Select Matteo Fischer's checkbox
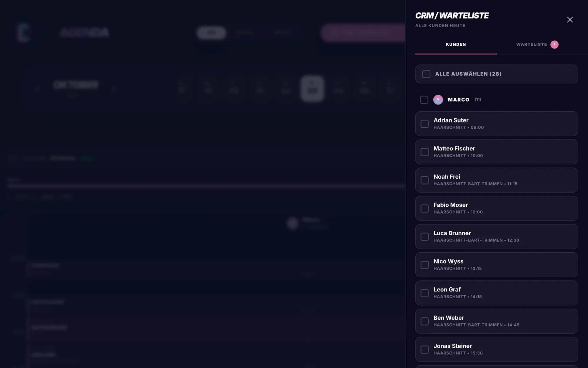This screenshot has height=368, width=588. coord(425,152)
